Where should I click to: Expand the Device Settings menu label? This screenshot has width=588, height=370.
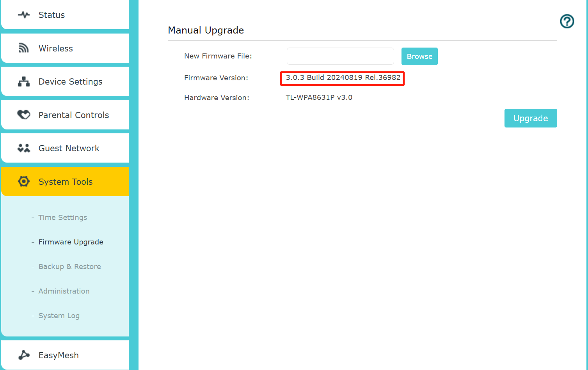(x=70, y=82)
